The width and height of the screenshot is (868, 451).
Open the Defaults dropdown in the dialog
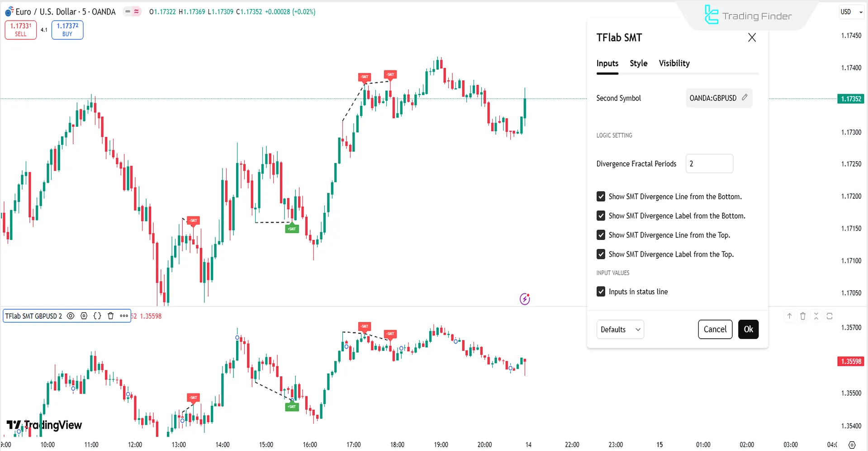click(x=620, y=329)
